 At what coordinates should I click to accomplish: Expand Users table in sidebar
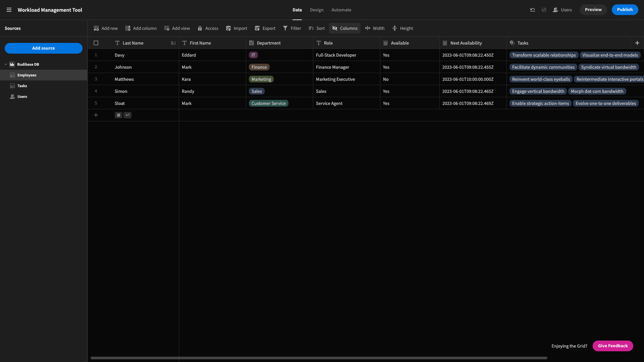(22, 96)
